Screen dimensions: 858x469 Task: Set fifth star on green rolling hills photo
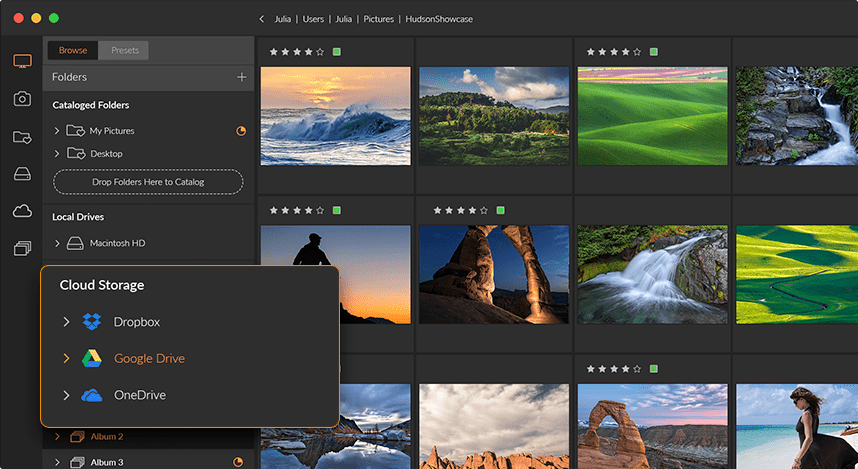(x=637, y=52)
